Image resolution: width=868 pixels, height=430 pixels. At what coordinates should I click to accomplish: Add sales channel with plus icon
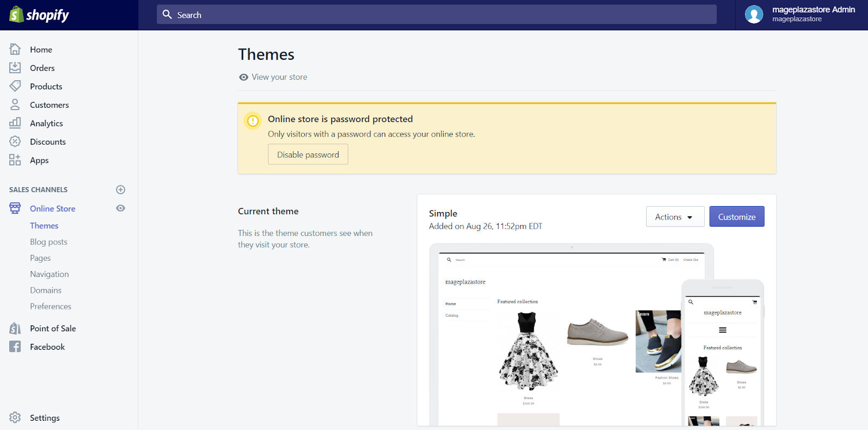[120, 190]
